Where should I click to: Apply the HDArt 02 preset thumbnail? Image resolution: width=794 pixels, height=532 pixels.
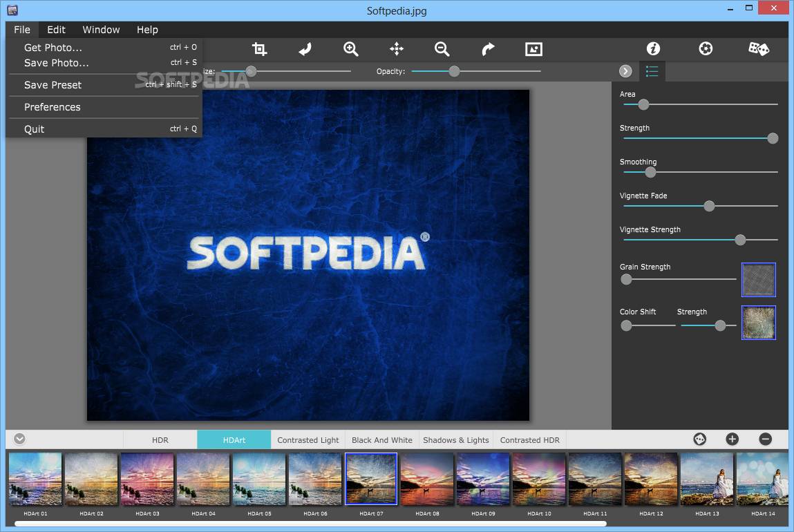point(91,479)
